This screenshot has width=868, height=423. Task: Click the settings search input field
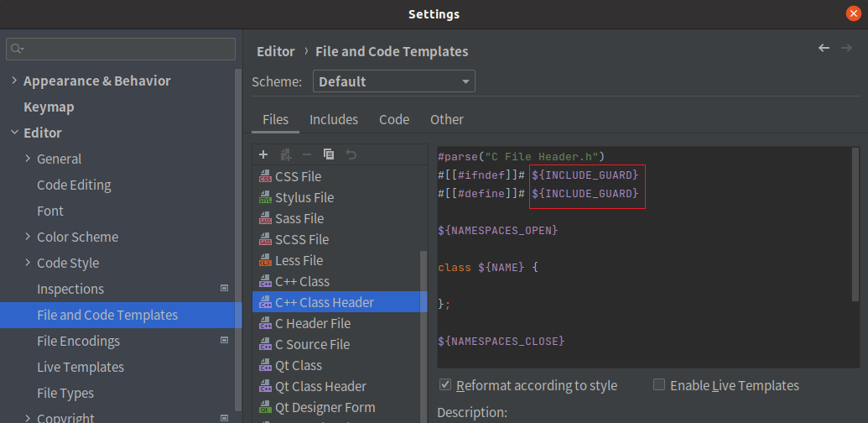click(121, 49)
